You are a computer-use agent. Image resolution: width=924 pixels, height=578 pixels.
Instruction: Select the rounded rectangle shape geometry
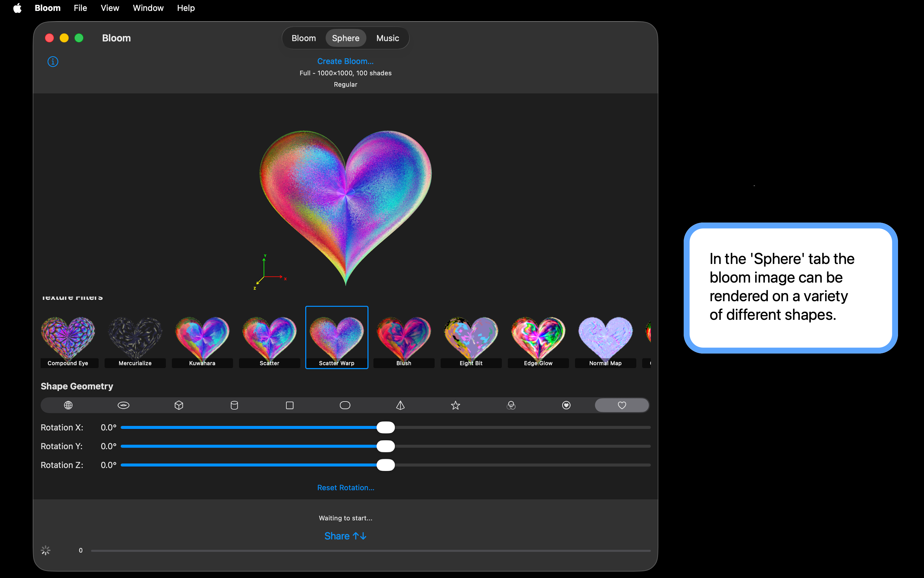[345, 405]
